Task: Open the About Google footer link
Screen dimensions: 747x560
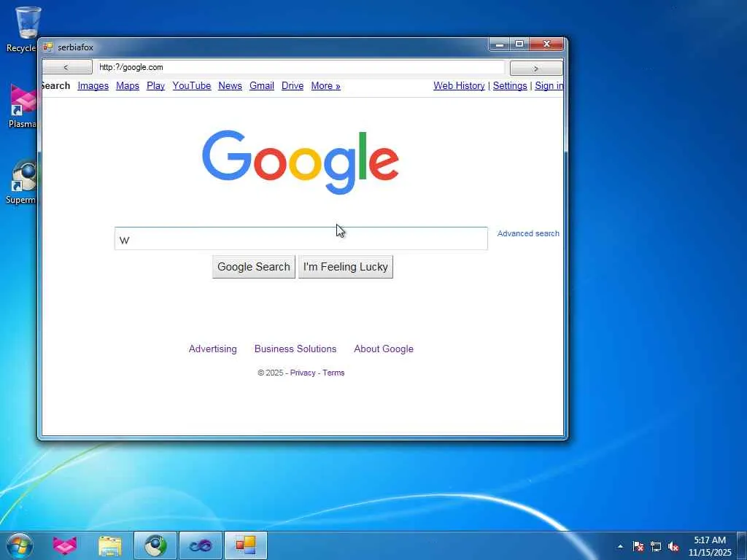Action: (384, 349)
